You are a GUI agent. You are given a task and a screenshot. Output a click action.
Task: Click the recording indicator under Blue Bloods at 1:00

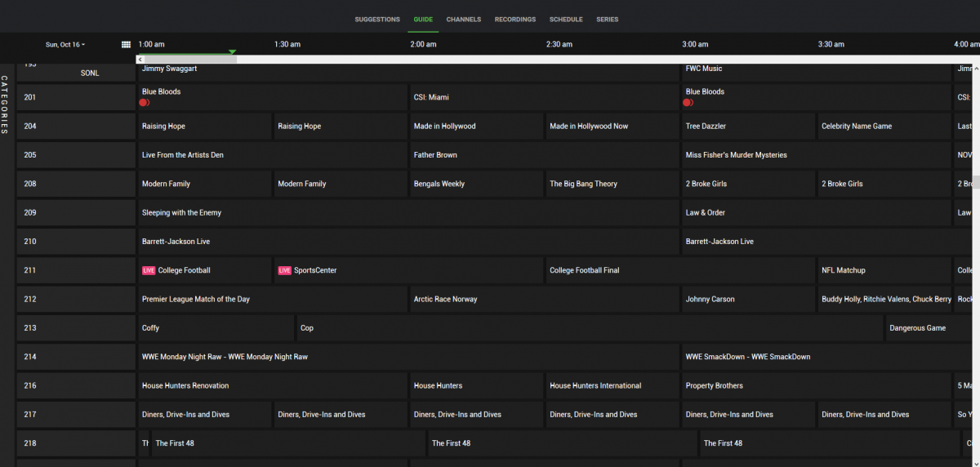(145, 103)
